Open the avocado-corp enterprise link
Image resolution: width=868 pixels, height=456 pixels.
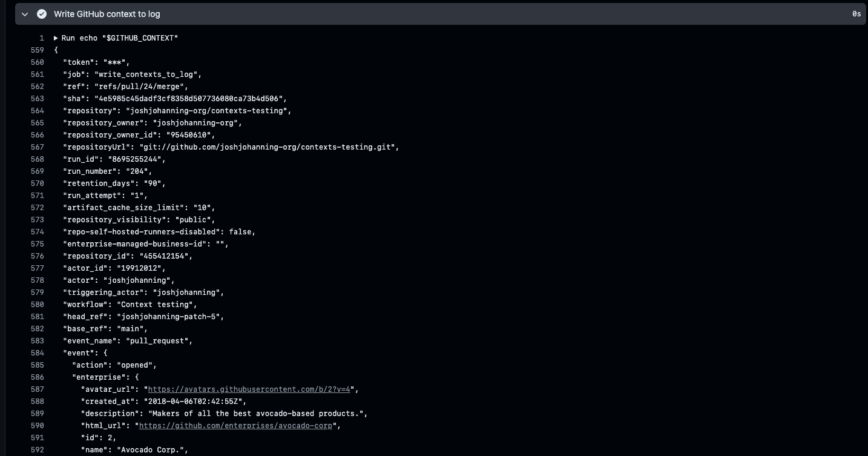pyautogui.click(x=235, y=426)
